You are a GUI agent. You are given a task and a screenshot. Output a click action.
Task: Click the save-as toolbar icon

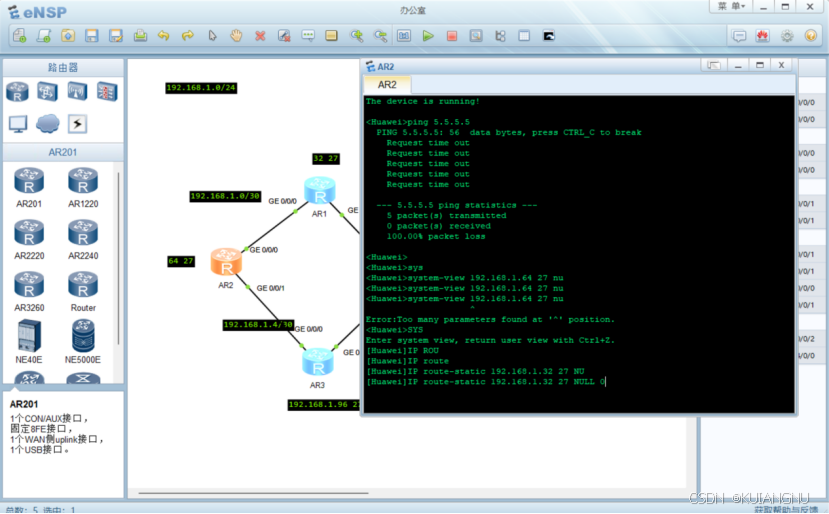[116, 35]
